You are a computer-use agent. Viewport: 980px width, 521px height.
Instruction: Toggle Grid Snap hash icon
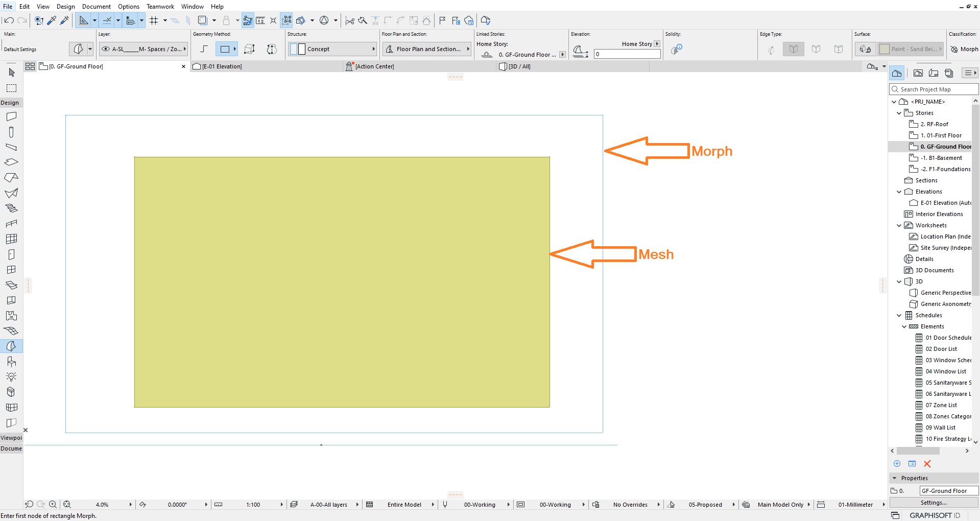tap(154, 20)
